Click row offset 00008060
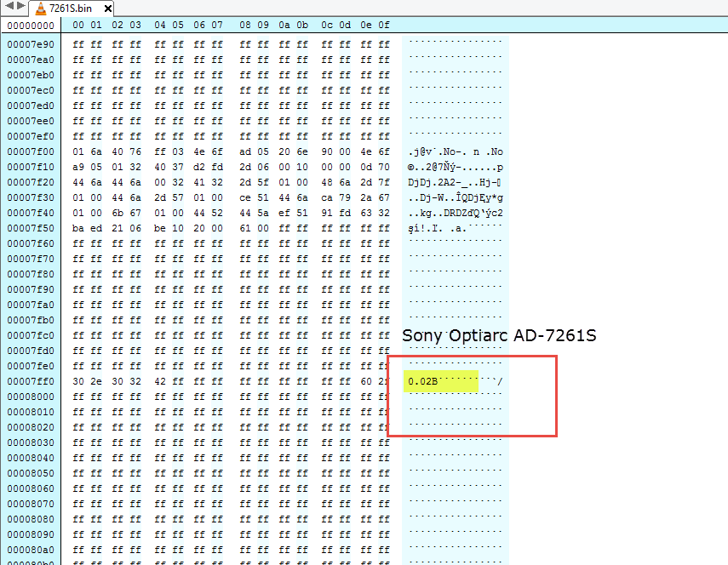The width and height of the screenshot is (728, 565). [31, 488]
